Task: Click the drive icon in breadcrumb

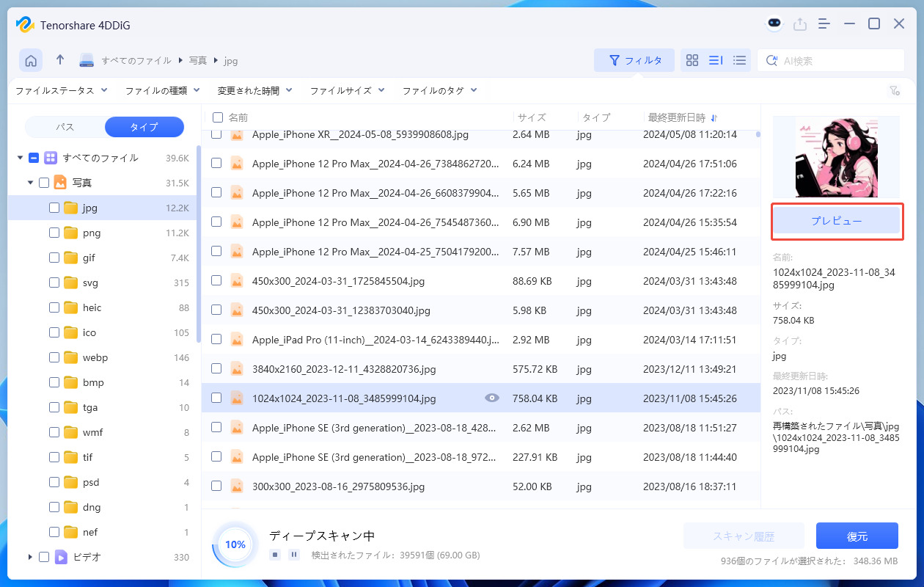Action: coord(87,61)
